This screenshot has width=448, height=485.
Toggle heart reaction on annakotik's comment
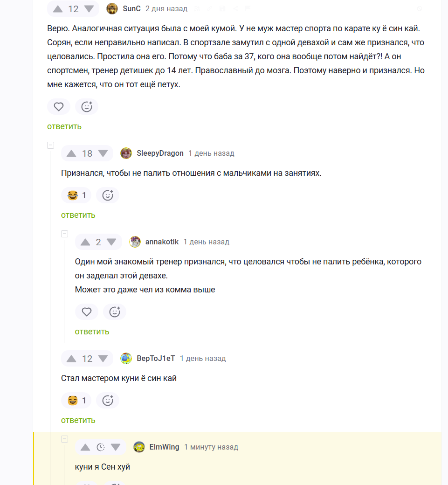[x=87, y=312]
